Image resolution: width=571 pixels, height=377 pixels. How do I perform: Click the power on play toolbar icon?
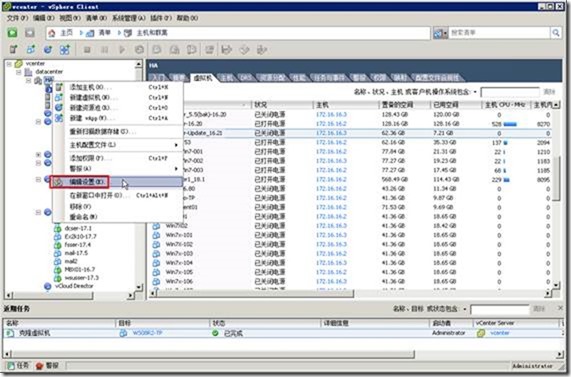[x=122, y=50]
